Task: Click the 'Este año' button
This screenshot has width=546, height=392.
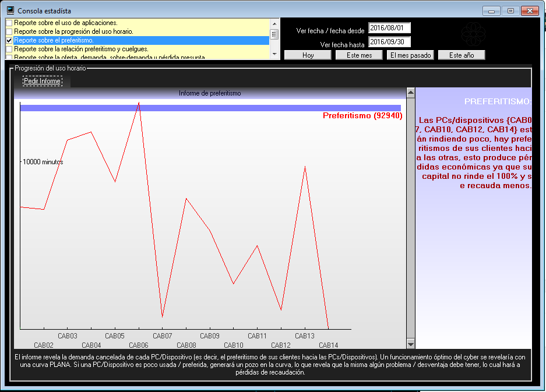Action: [462, 55]
